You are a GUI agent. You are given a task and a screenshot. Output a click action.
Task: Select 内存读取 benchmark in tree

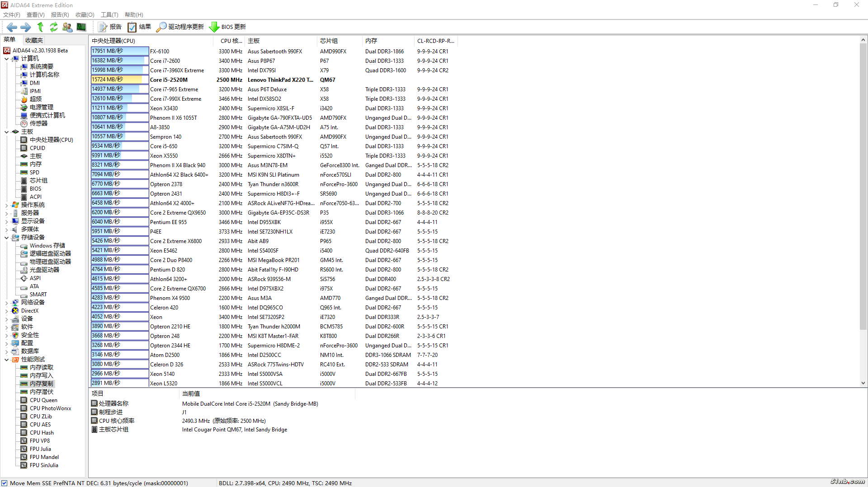tap(41, 368)
